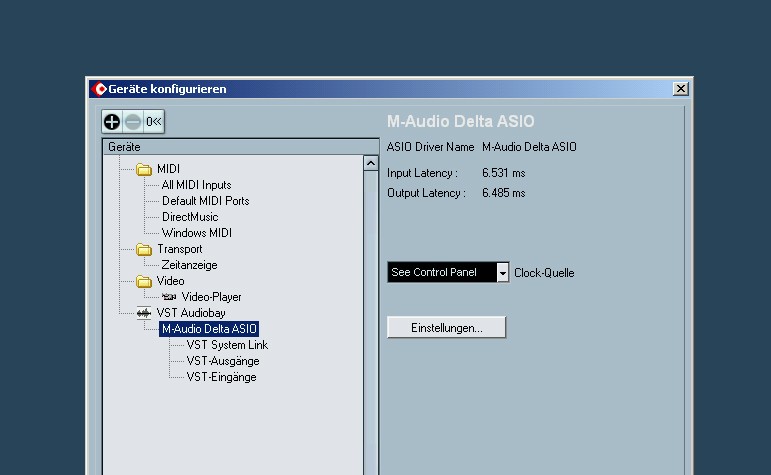Select Default MIDI Ports entry
Viewport: 771px width, 475px height.
206,201
